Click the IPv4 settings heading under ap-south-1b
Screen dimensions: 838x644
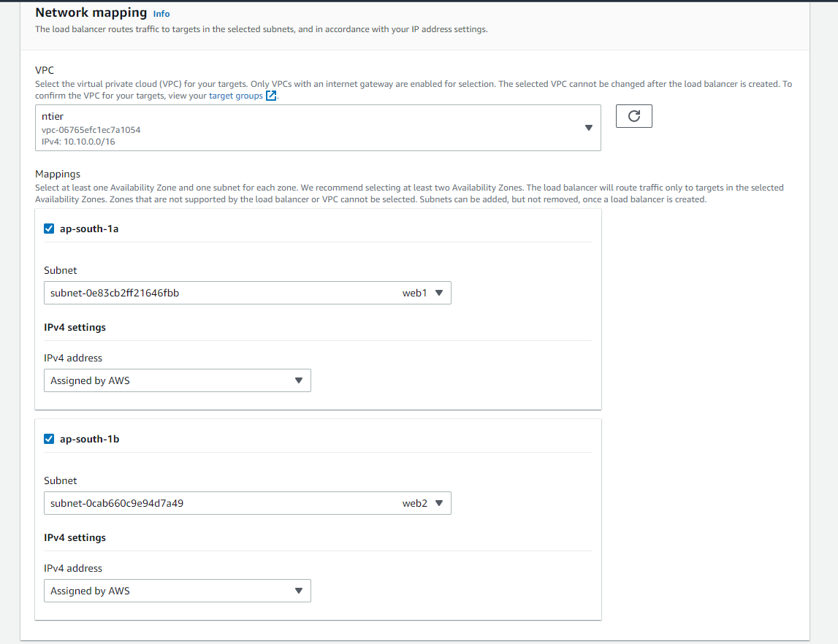tap(75, 537)
